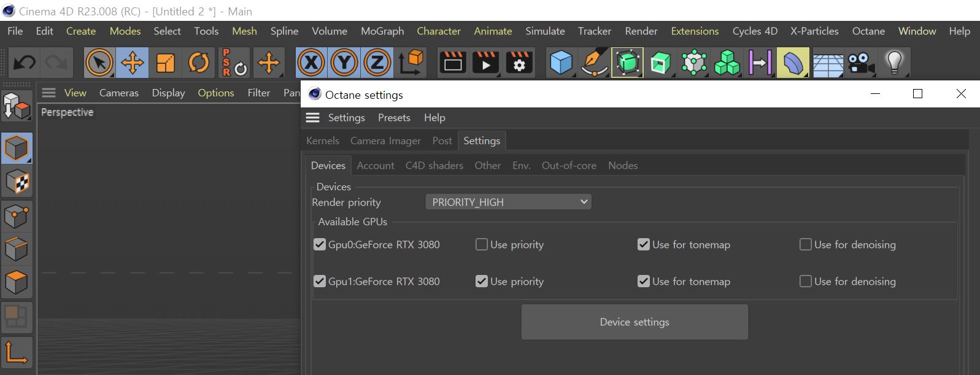Select the spline Pen tool

594,63
